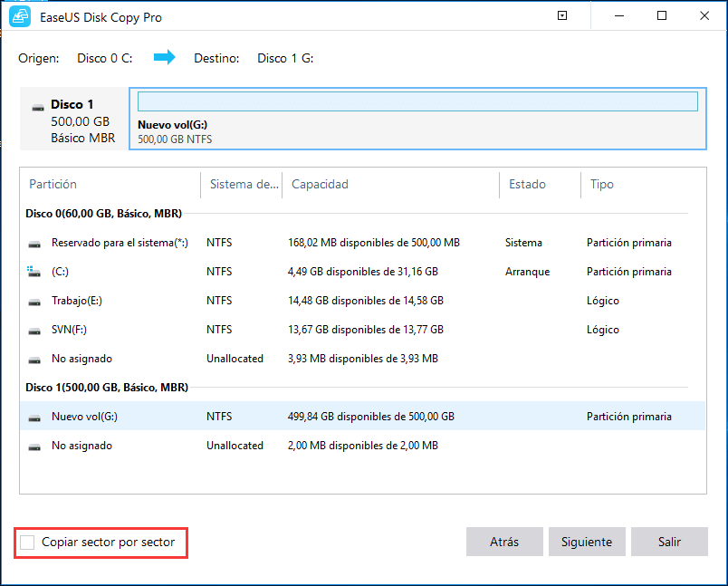Click drive icon beside SVN(F:)
The width and height of the screenshot is (728, 586).
coord(34,331)
